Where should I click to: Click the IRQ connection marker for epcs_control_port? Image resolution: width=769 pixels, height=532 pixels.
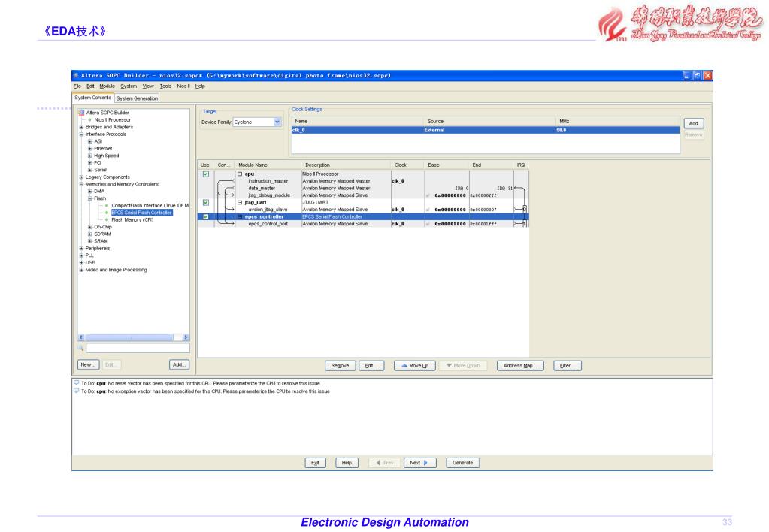pyautogui.click(x=524, y=224)
